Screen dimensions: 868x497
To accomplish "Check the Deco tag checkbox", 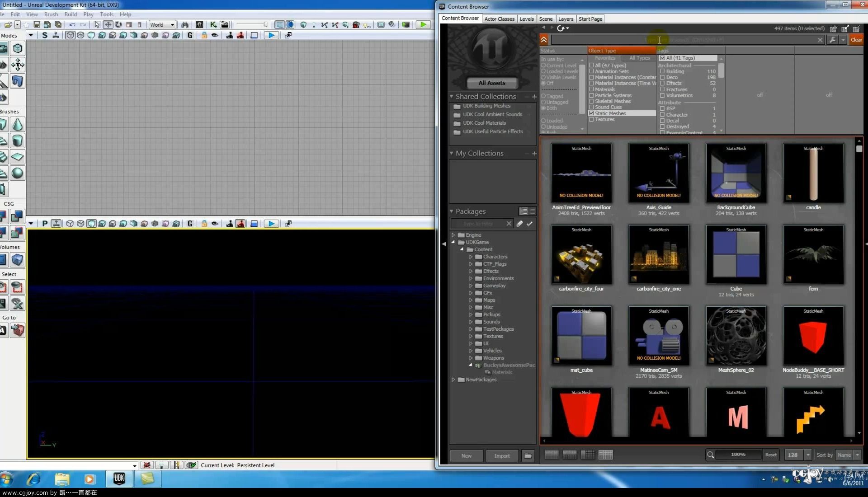I will pyautogui.click(x=662, y=77).
